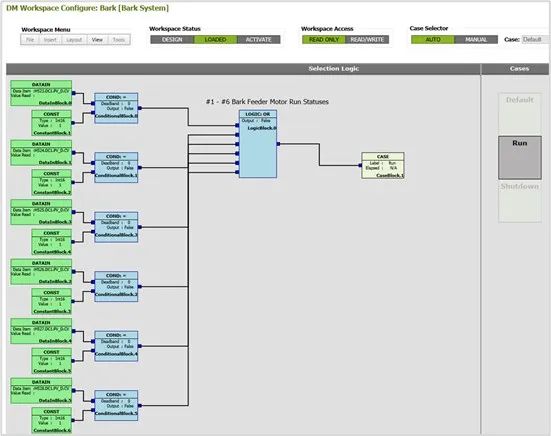Click the output port of LOGIC OR block

coord(278,144)
